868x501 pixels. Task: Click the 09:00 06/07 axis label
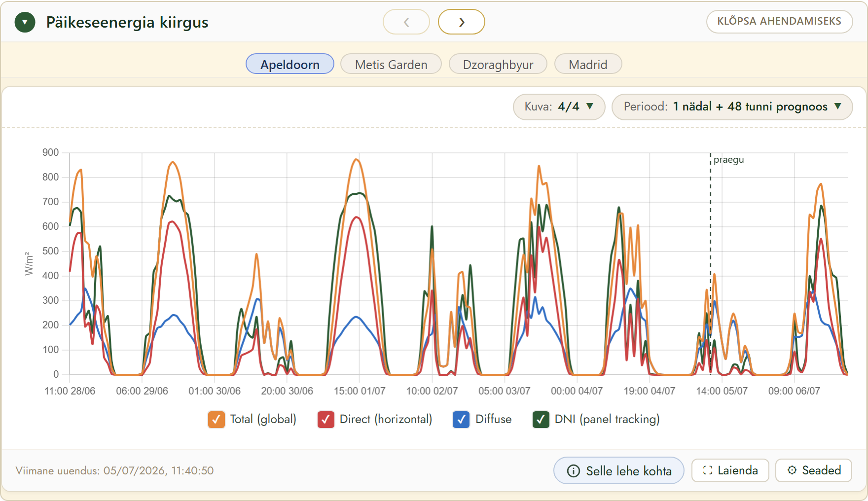pyautogui.click(x=794, y=391)
